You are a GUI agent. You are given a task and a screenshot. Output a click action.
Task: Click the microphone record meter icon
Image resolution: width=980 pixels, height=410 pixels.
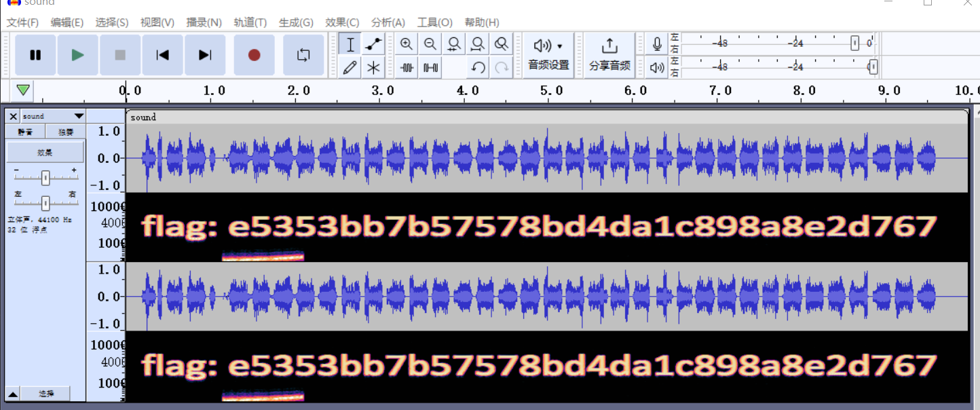coord(657,45)
